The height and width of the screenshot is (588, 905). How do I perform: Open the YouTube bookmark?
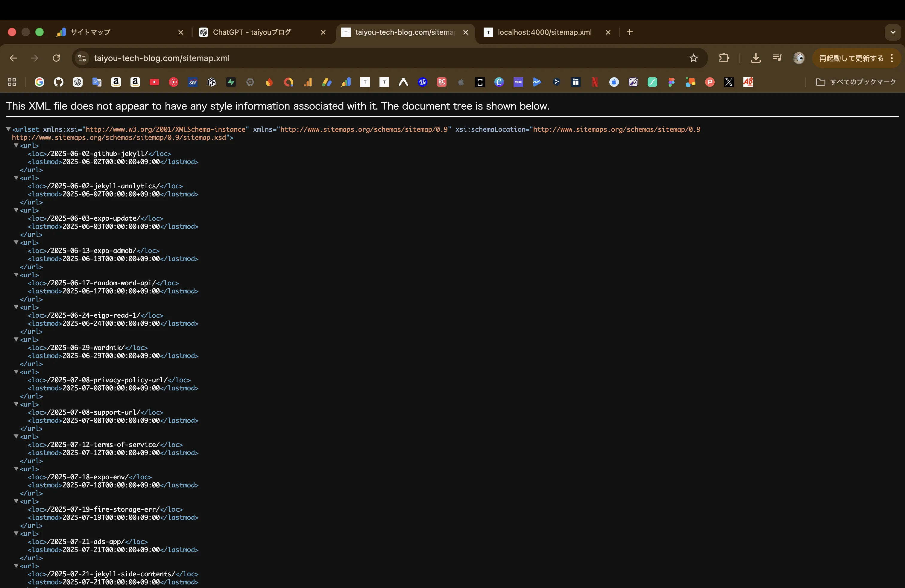[x=154, y=82]
